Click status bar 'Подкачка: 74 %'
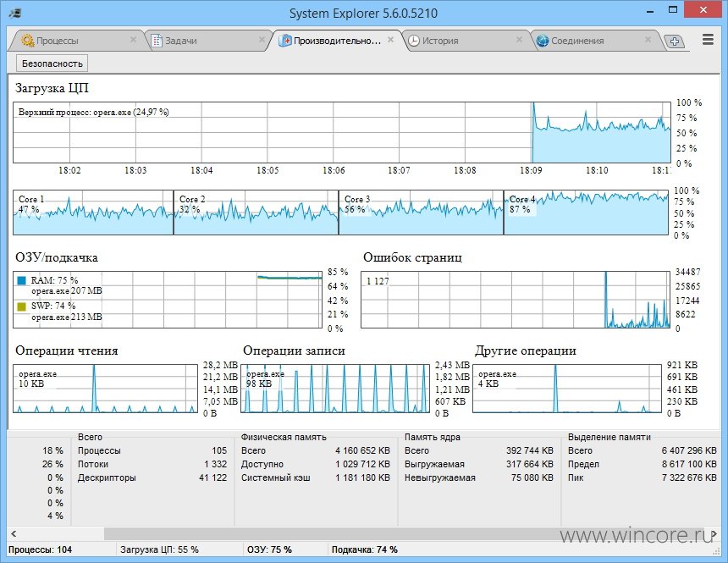Image resolution: width=728 pixels, height=563 pixels. click(365, 550)
